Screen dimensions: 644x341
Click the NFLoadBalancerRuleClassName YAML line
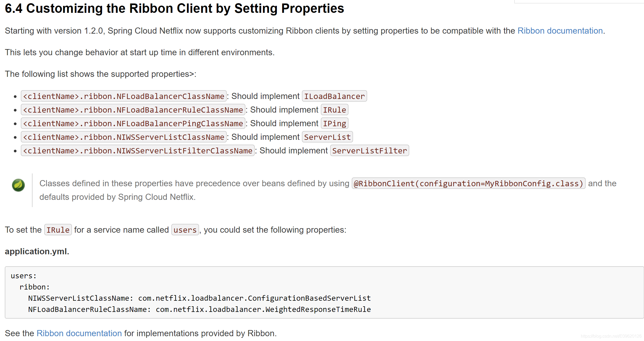click(x=199, y=310)
